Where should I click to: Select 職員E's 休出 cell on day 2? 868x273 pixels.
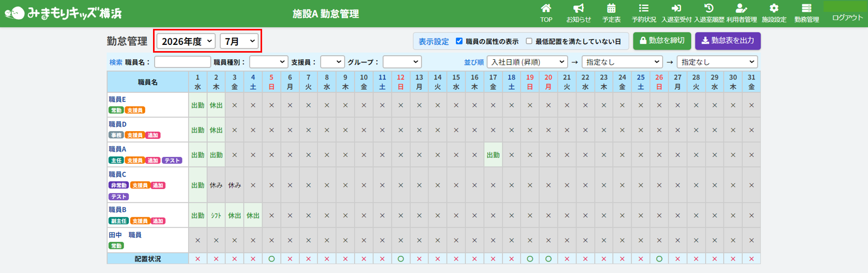coord(216,105)
